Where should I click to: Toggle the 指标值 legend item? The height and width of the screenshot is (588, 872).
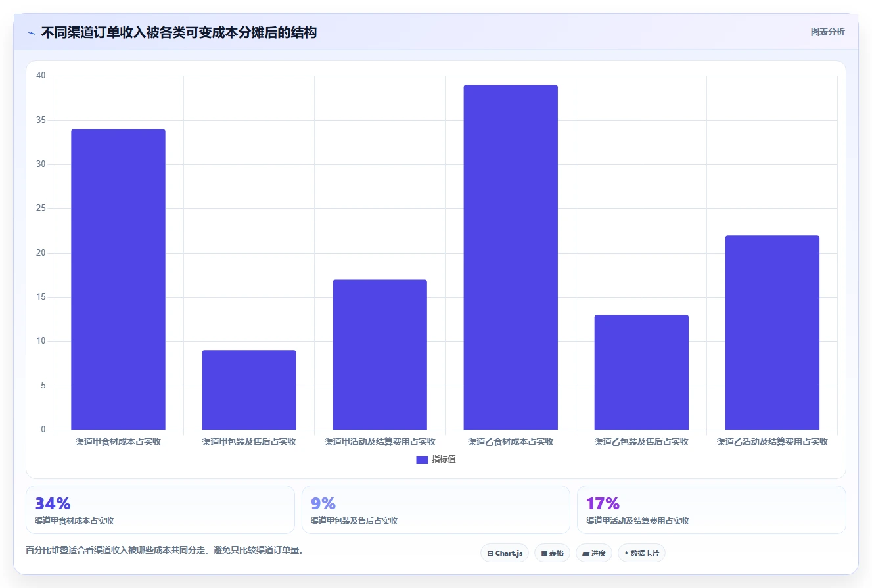tap(436, 459)
